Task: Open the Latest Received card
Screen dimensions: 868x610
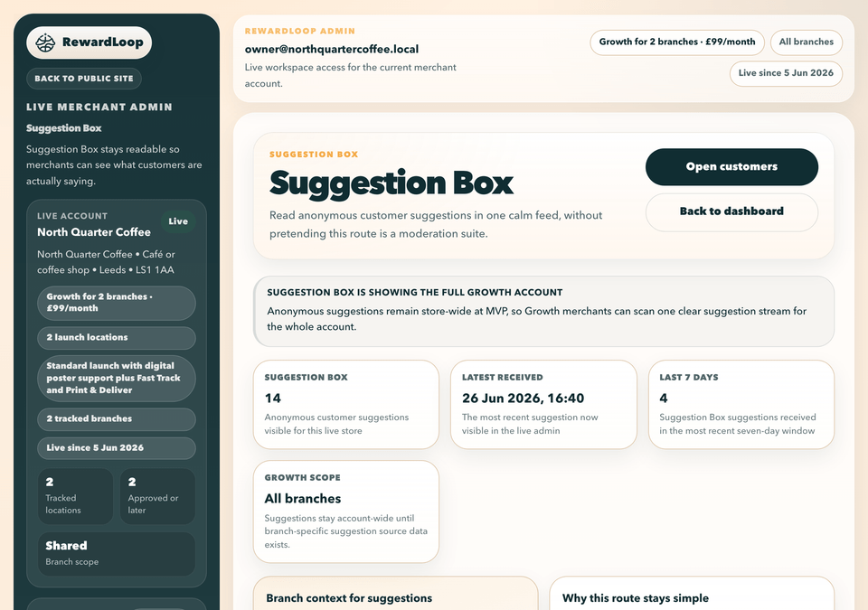Action: click(x=543, y=405)
